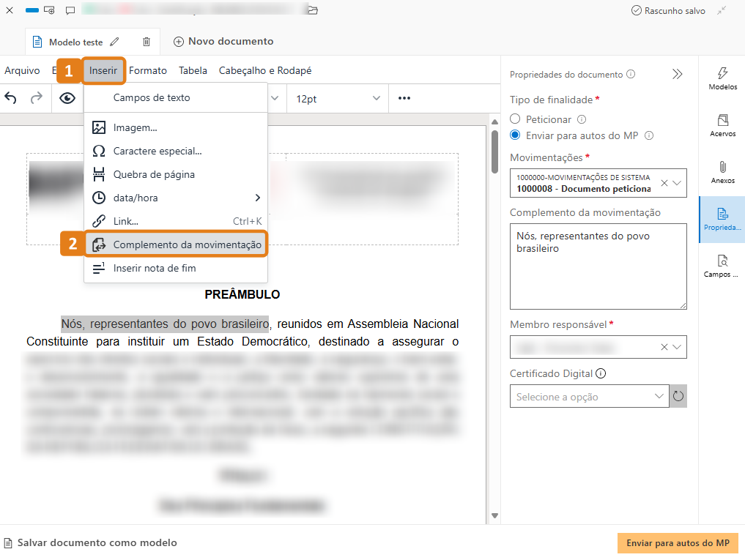The height and width of the screenshot is (560, 745).
Task: Select the Peticionar radio option
Action: [515, 119]
